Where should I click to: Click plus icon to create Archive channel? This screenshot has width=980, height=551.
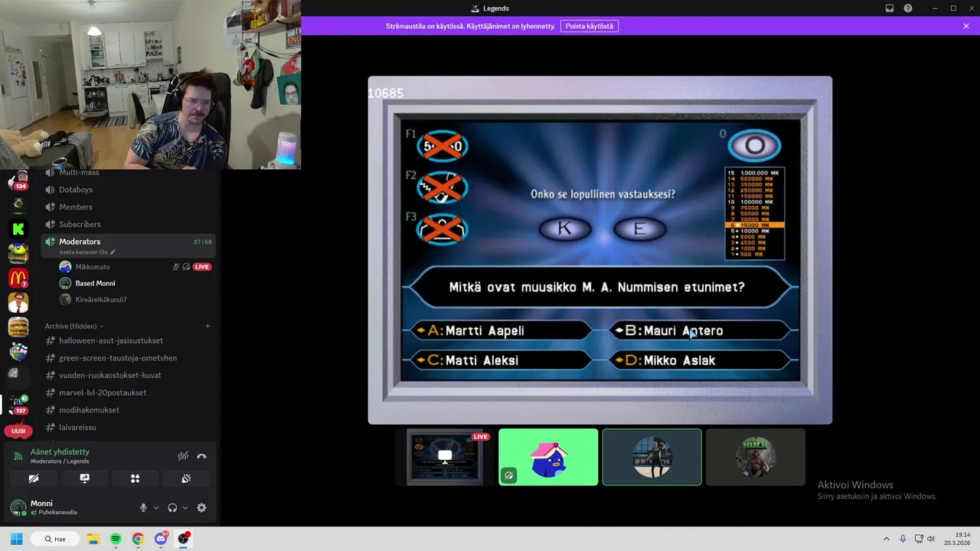(207, 326)
